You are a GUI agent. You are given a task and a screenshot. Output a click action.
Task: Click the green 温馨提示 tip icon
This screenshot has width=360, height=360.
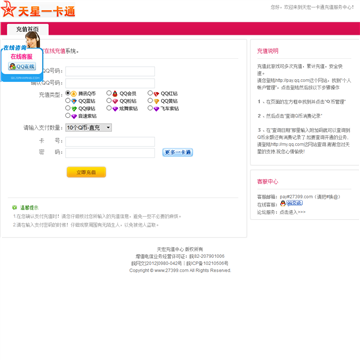pyautogui.click(x=14, y=207)
